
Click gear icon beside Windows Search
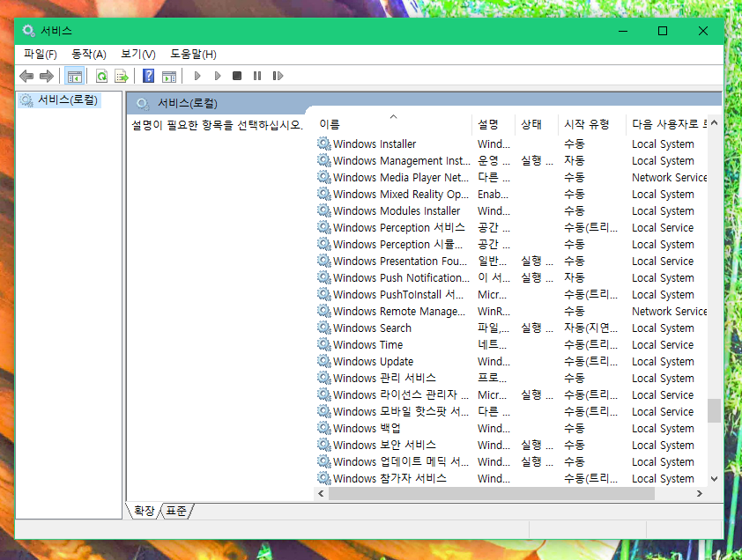[324, 328]
